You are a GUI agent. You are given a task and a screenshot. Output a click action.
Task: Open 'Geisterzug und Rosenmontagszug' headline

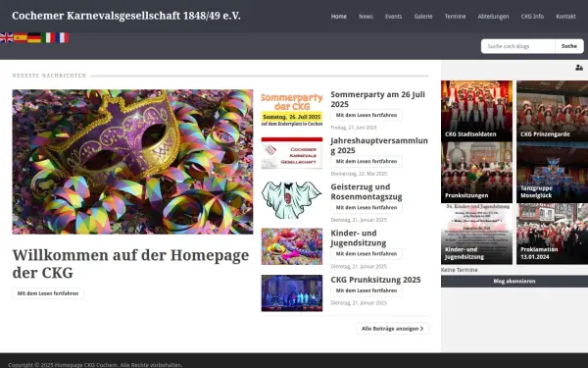(x=367, y=191)
